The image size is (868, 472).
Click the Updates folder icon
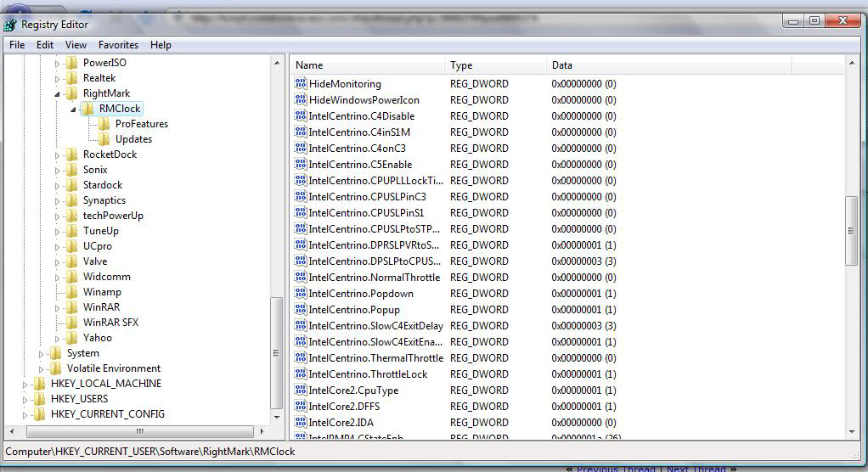click(x=104, y=139)
